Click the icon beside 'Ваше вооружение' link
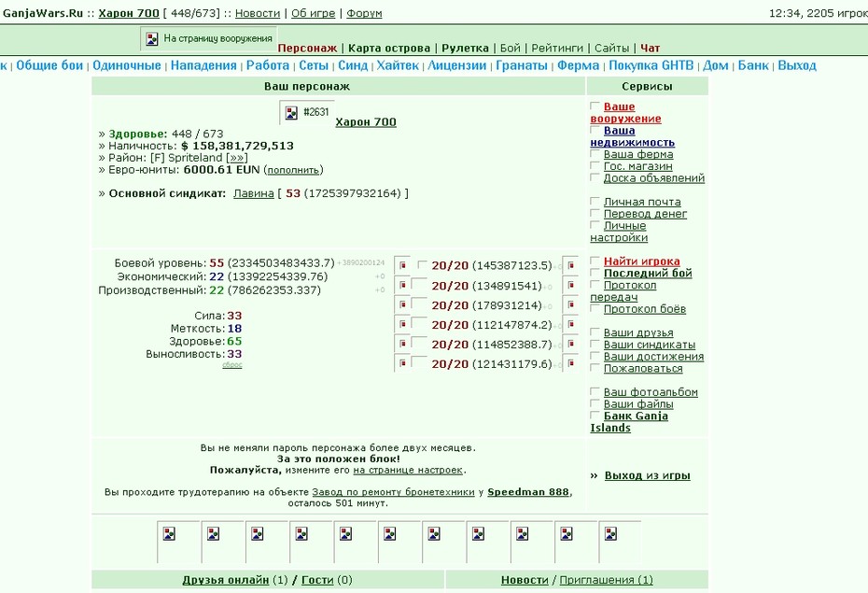This screenshot has width=868, height=593. (595, 106)
